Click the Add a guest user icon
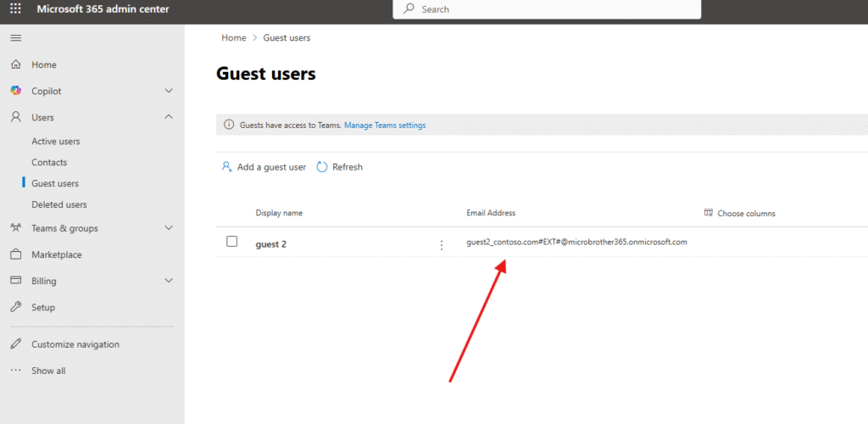 [x=226, y=167]
